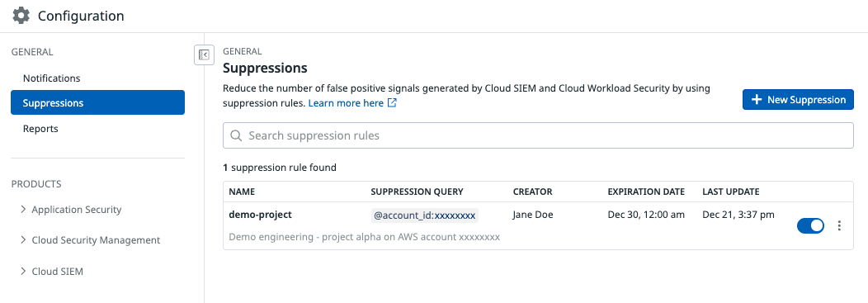This screenshot has height=303, width=868.
Task: Sort by the Last Update column header
Action: click(x=731, y=192)
